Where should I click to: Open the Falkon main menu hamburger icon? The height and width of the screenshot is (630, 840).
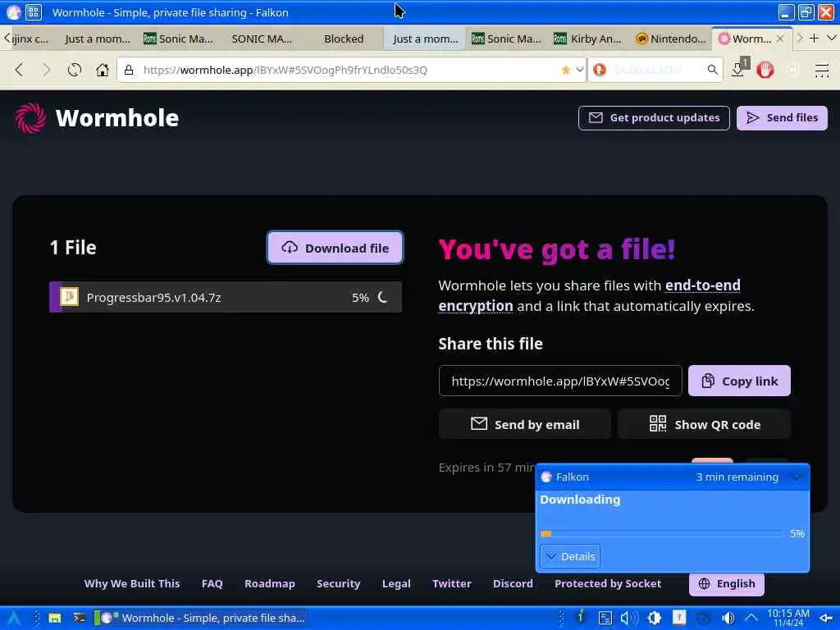coord(821,70)
